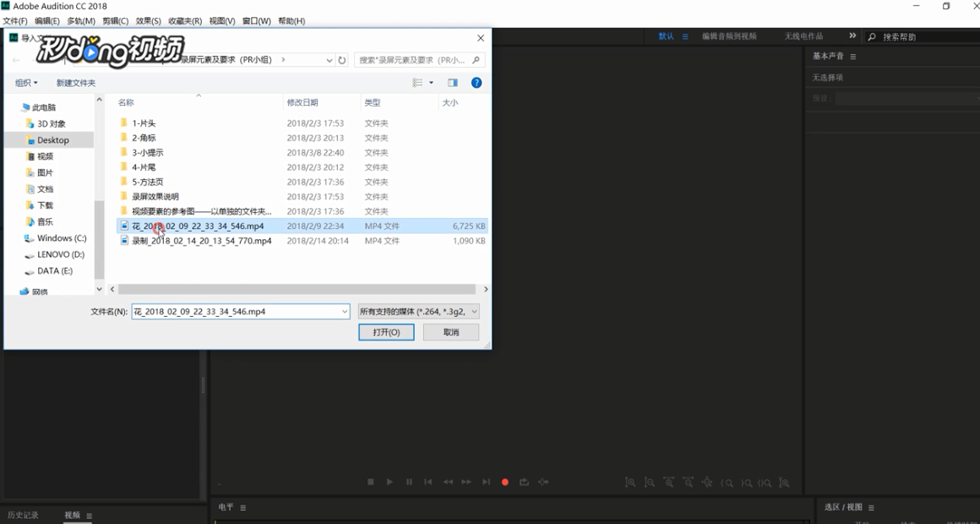
Task: Move playhead to next marker
Action: coord(486,482)
